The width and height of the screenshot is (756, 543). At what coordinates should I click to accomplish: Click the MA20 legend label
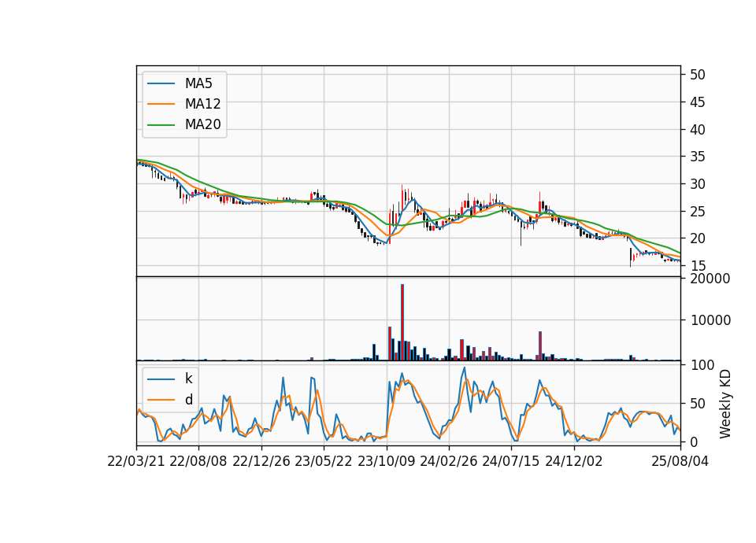(x=202, y=124)
